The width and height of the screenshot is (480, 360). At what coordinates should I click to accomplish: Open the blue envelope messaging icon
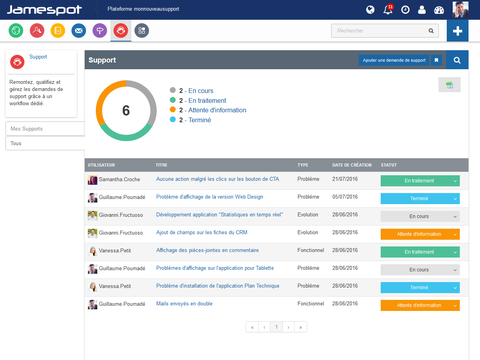79,31
